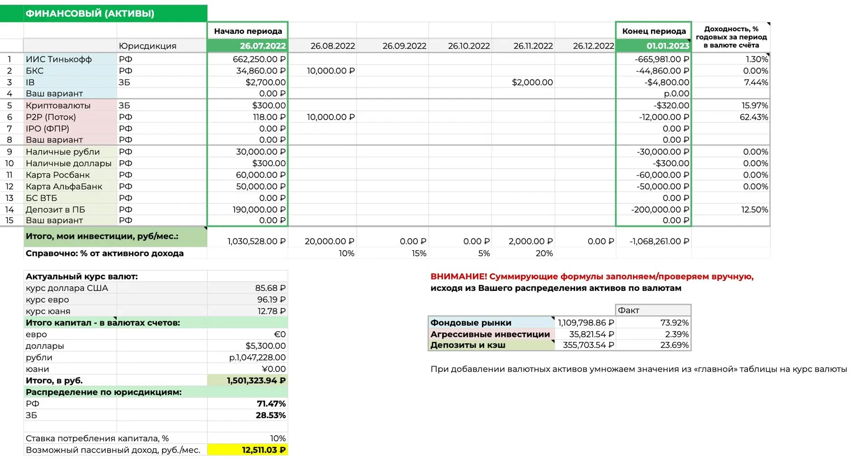The height and width of the screenshot is (467, 868).
Task: Click the starting value "662,250.00 ₽"
Action: click(x=248, y=59)
